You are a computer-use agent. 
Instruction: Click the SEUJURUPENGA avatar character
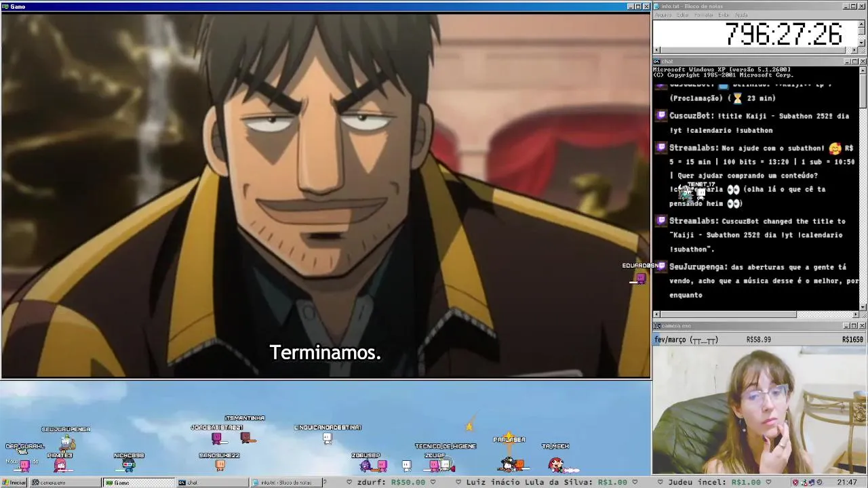[x=66, y=443]
